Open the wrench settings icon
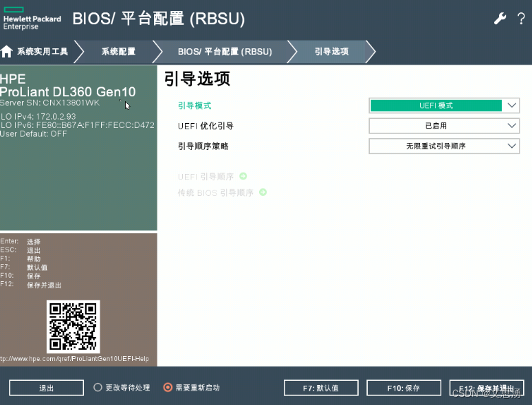532x405 pixels. click(x=500, y=19)
